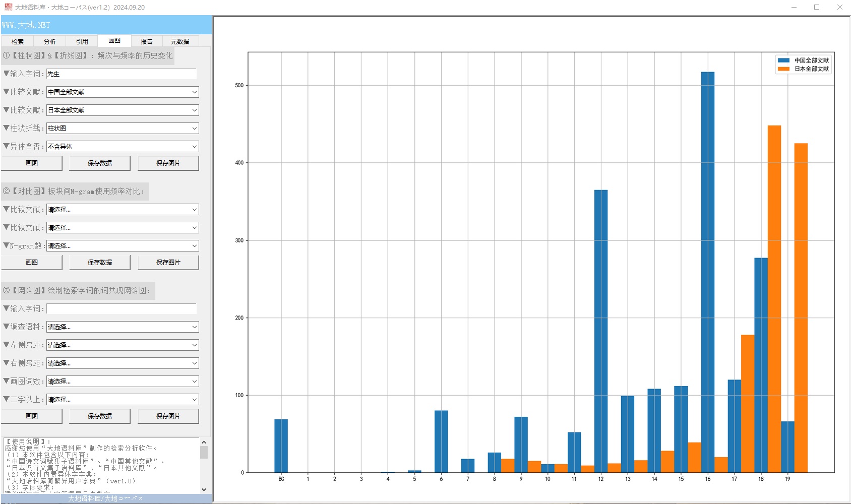
Task: Open the 中国全部文献 comparison dropdown
Action: (123, 92)
